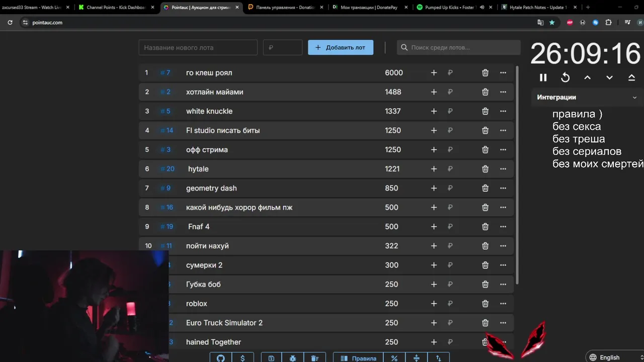
Task: Click the save lots icon
Action: click(x=271, y=358)
